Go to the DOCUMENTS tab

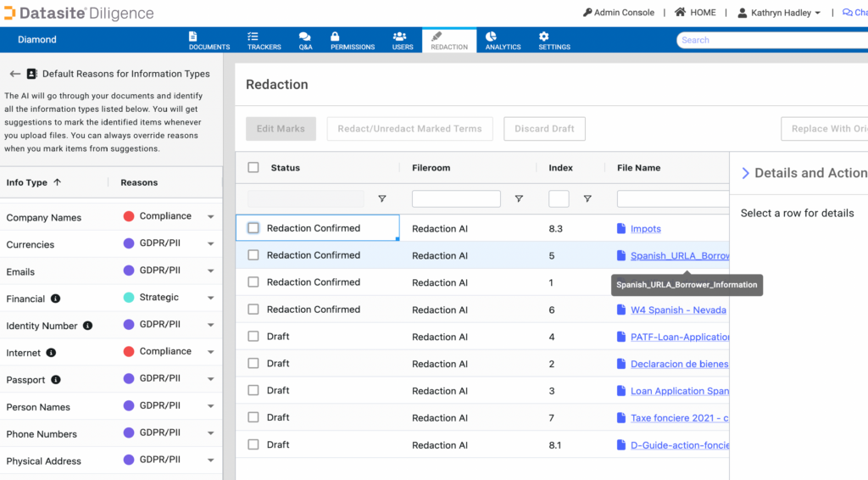(x=209, y=41)
